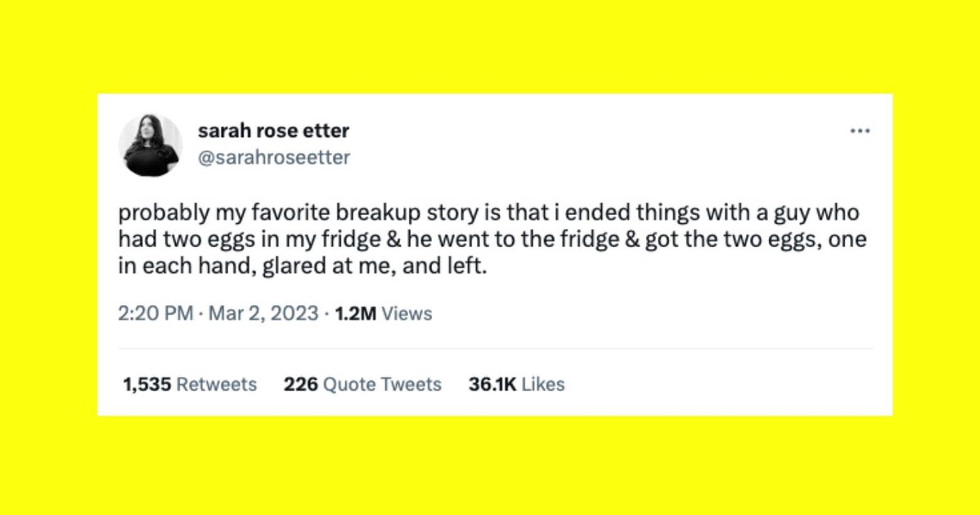View the list of Retweets
The width and height of the screenshot is (980, 515).
[217, 384]
